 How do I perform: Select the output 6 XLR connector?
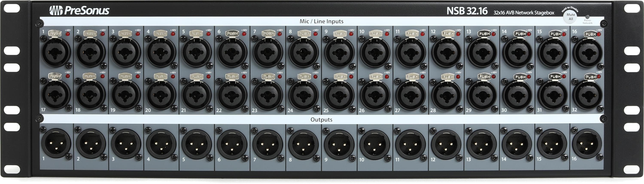[232, 144]
